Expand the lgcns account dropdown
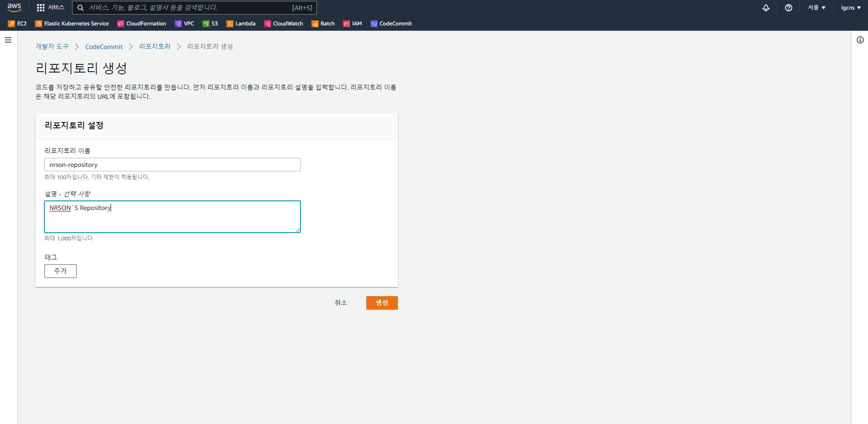Screen dimensions: 868x424 click(x=851, y=8)
